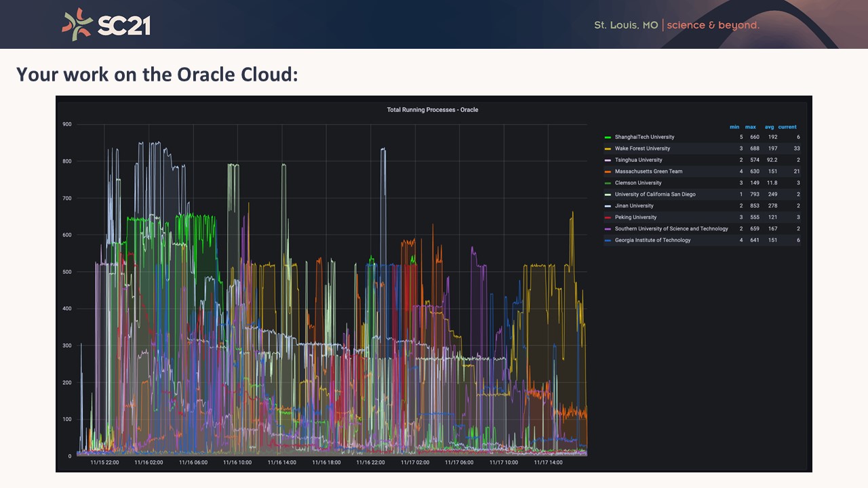Click UC San Diego's max value 793
The image size is (868, 488).
coord(755,195)
